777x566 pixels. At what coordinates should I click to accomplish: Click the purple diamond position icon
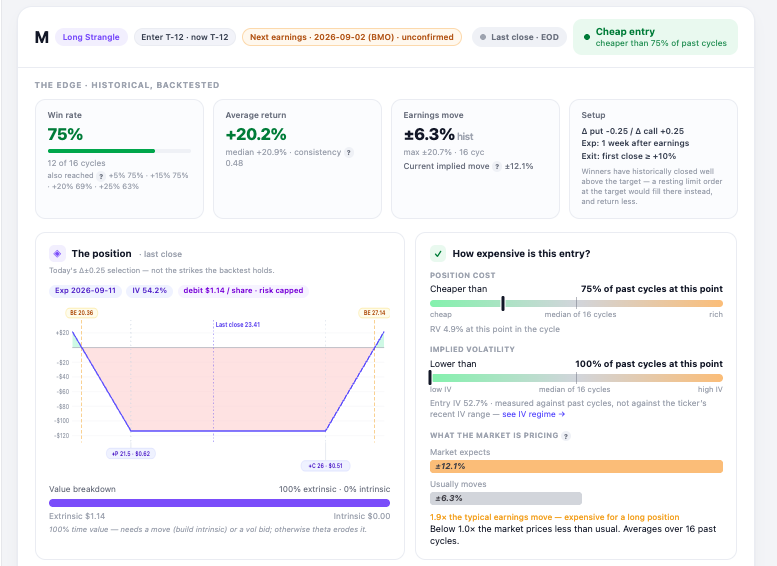(57, 254)
